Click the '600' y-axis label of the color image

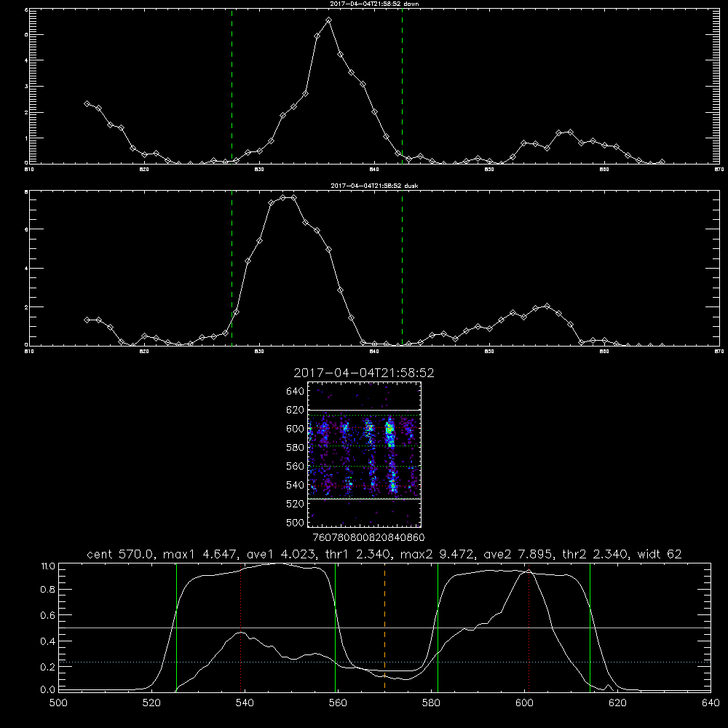(x=296, y=429)
